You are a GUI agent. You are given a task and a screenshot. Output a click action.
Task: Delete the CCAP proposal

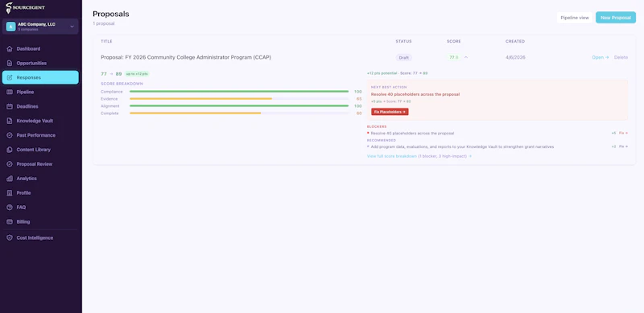click(x=621, y=57)
